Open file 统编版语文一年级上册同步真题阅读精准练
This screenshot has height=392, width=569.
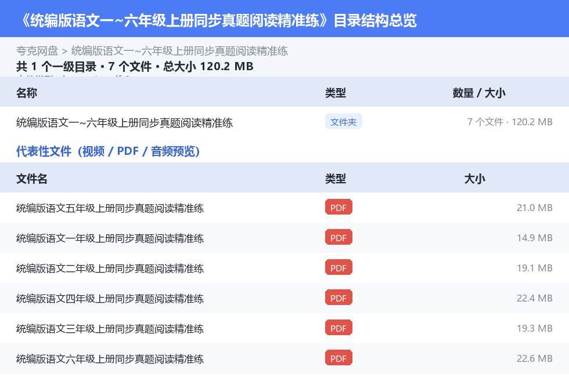[x=110, y=238]
